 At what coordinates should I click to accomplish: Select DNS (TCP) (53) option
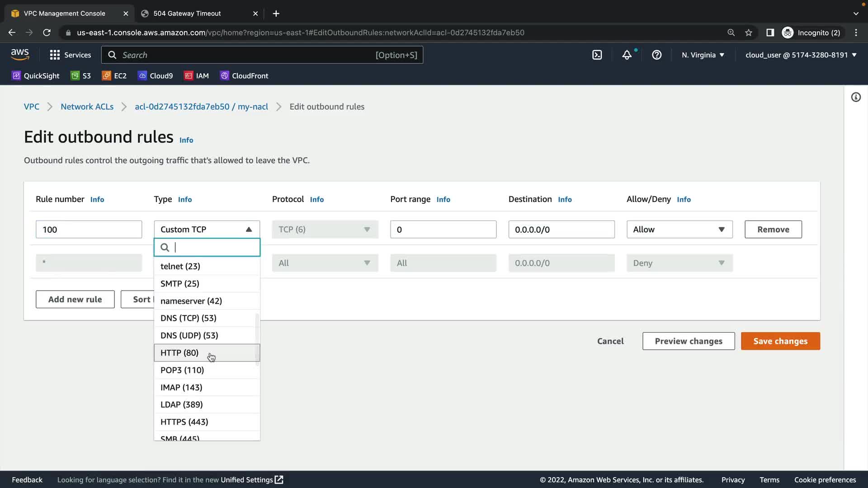(188, 318)
